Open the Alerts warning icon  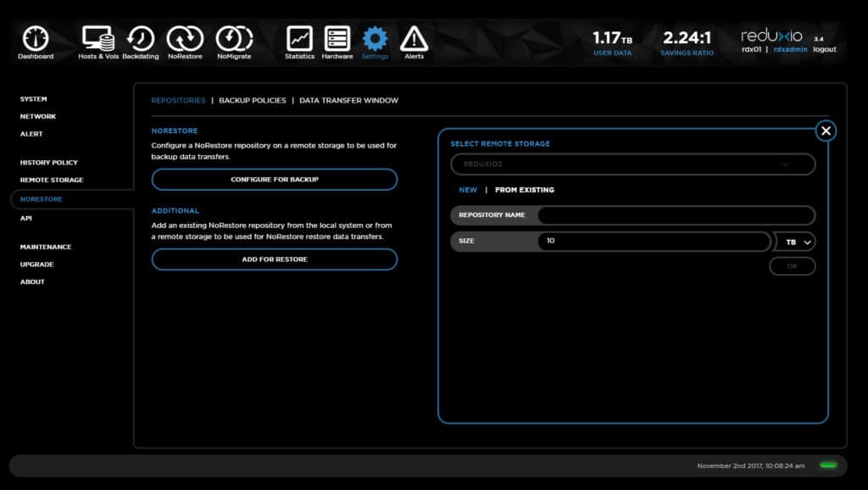click(x=414, y=42)
